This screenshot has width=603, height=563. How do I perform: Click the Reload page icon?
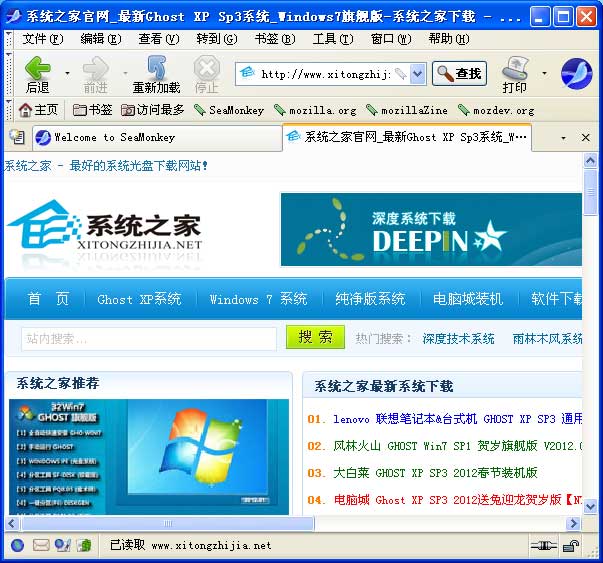[x=157, y=67]
